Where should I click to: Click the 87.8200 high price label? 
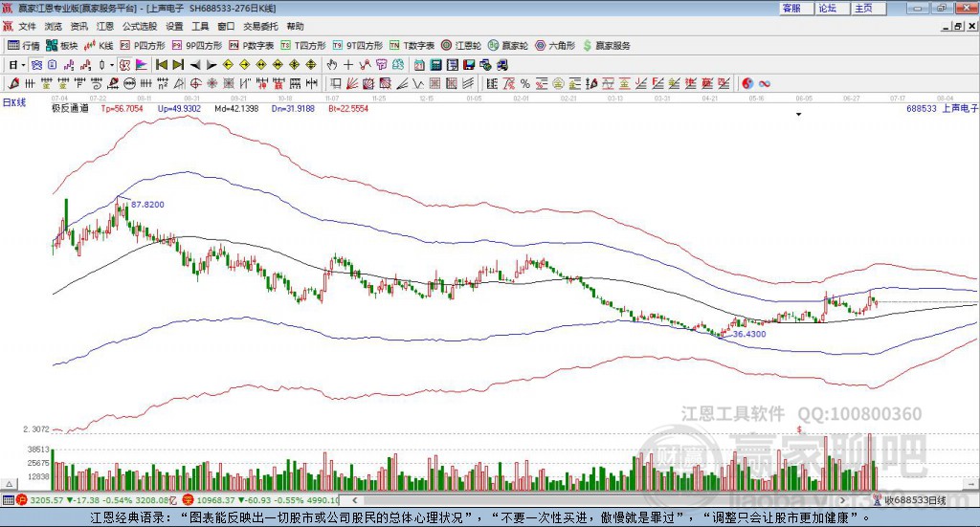[x=147, y=205]
